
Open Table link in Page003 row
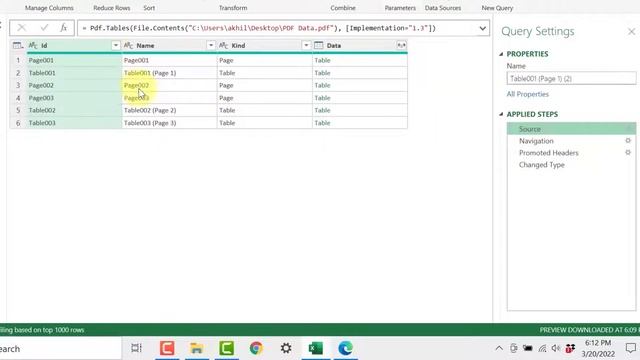click(322, 98)
